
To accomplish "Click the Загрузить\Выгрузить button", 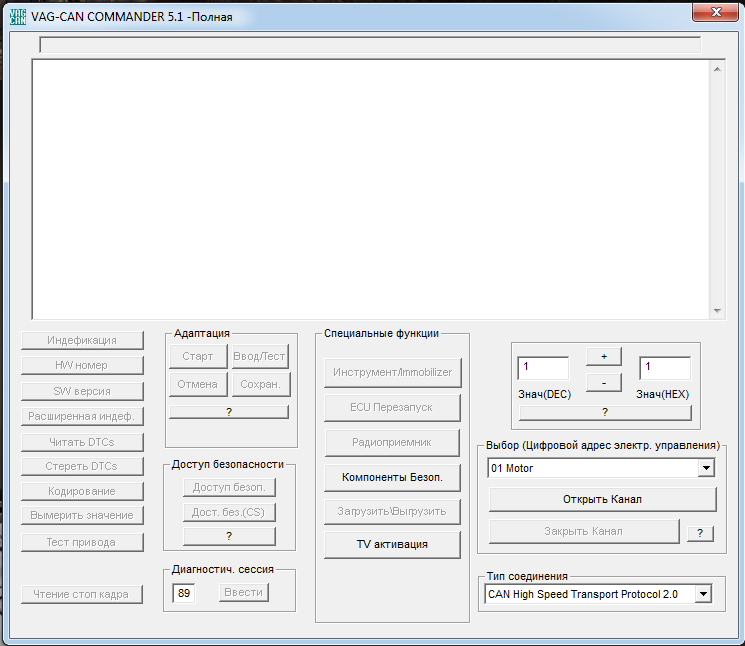I will (x=392, y=512).
